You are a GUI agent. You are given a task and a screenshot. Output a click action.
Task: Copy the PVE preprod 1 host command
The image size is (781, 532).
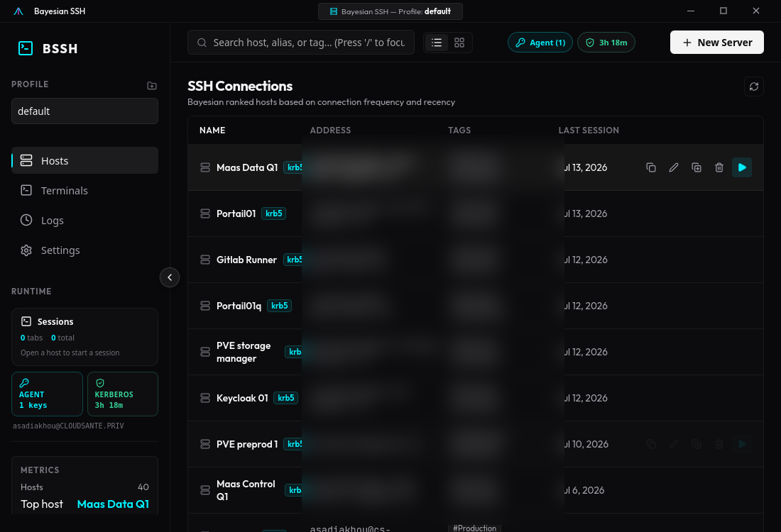tap(650, 444)
